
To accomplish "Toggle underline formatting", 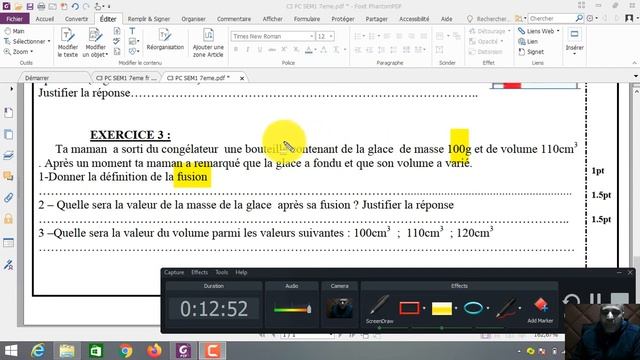I will click(260, 50).
